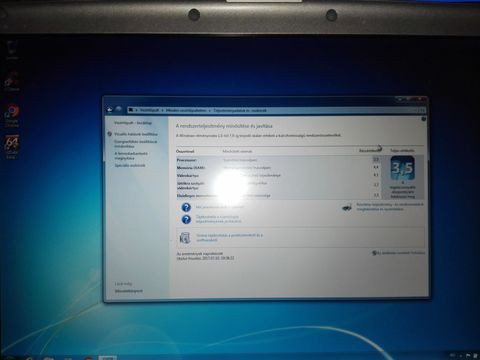Click the Részeredmény column header
Image resolution: width=480 pixels, height=360 pixels.
coord(370,151)
